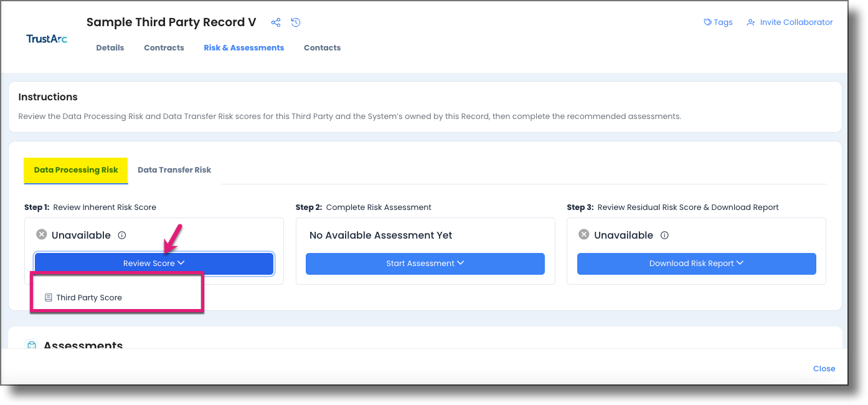Click the Instructions heading text
868x405 pixels.
tap(48, 97)
